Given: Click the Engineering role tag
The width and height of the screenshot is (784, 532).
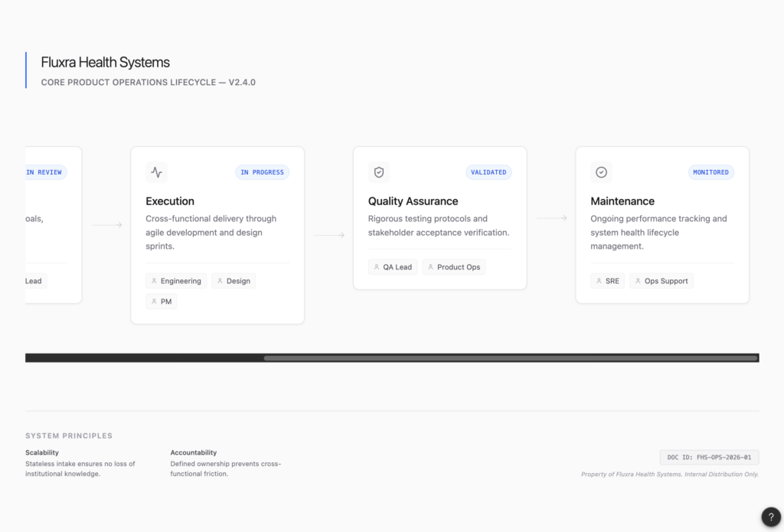Looking at the screenshot, I should pyautogui.click(x=176, y=281).
